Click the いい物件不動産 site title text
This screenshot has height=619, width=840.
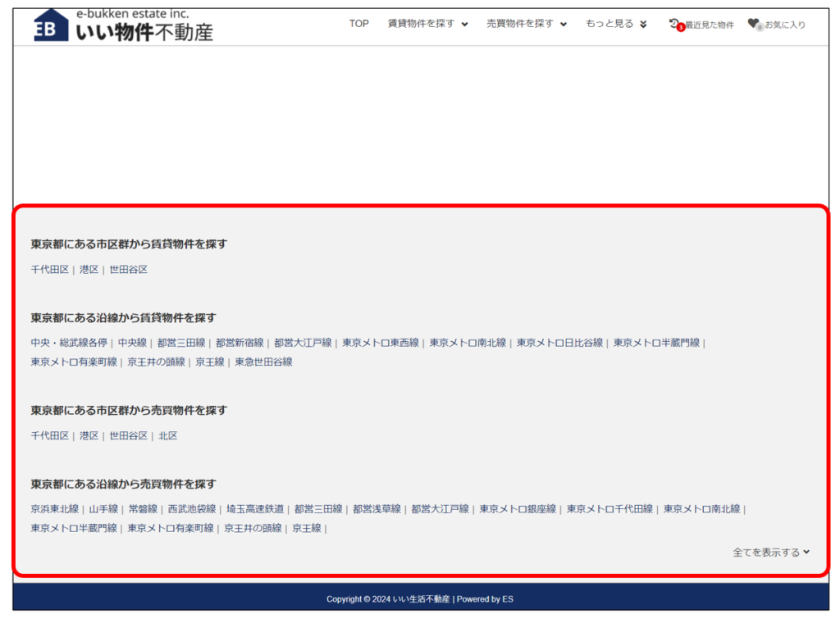[x=144, y=32]
